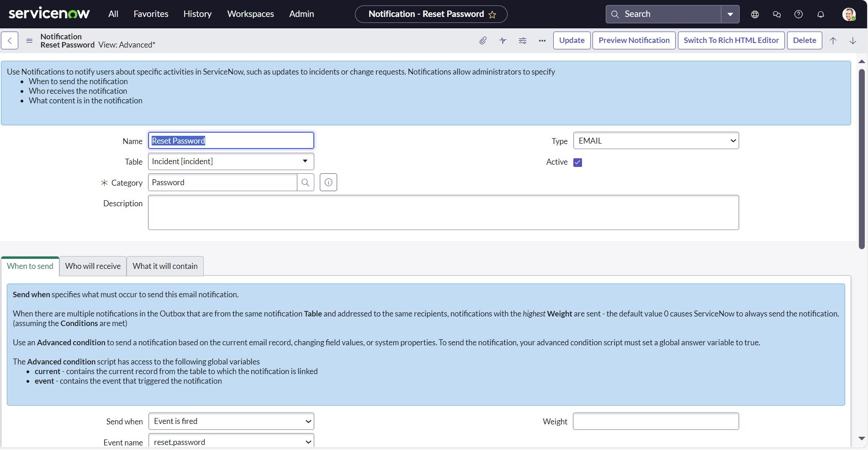Open the globe scope selector icon

click(x=755, y=14)
